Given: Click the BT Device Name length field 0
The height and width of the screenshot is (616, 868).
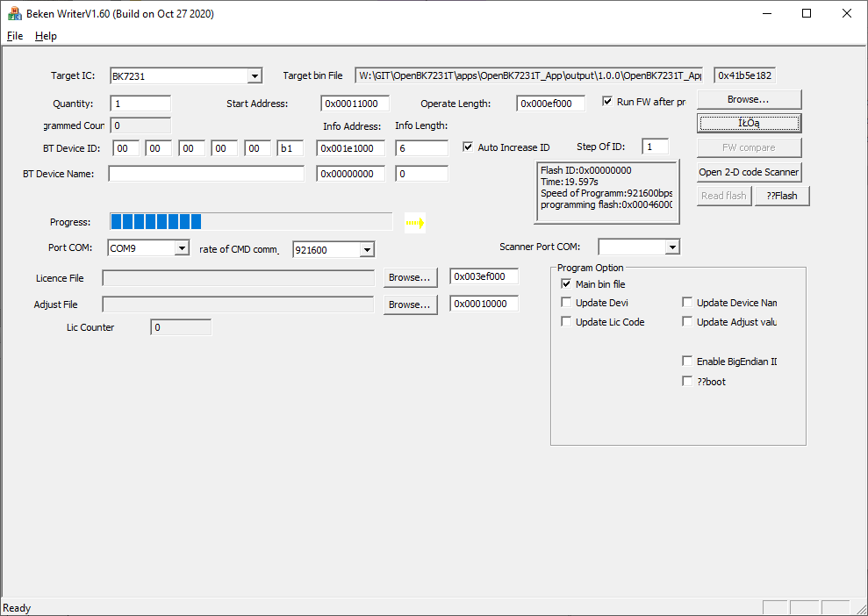Looking at the screenshot, I should pos(422,174).
